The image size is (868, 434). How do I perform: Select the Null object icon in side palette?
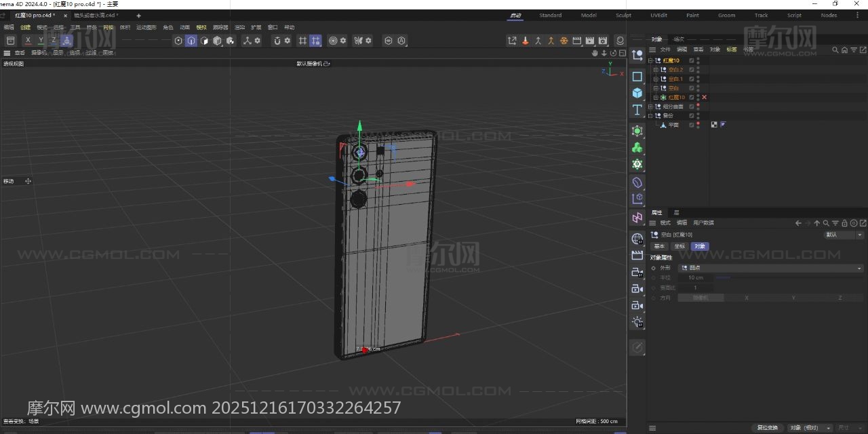click(637, 56)
